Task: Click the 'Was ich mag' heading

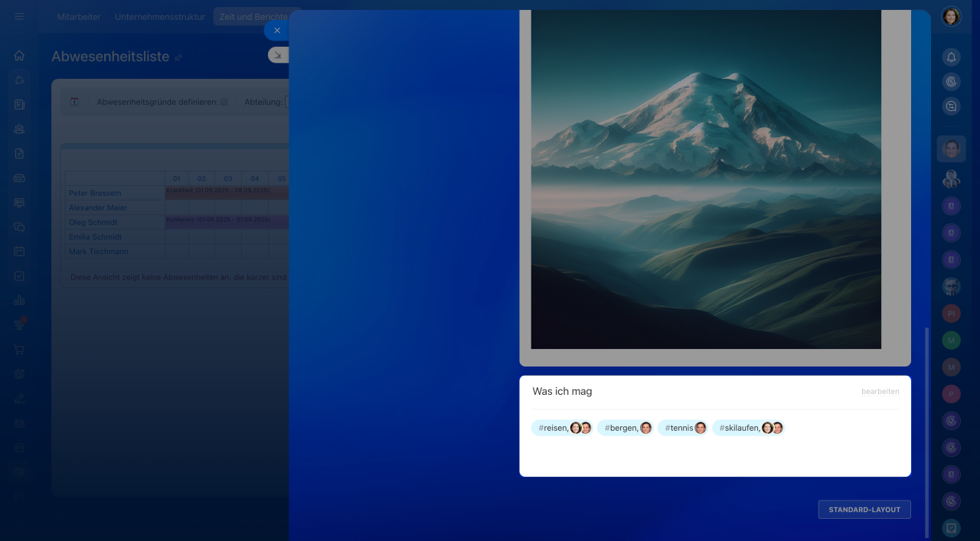Action: [562, 391]
